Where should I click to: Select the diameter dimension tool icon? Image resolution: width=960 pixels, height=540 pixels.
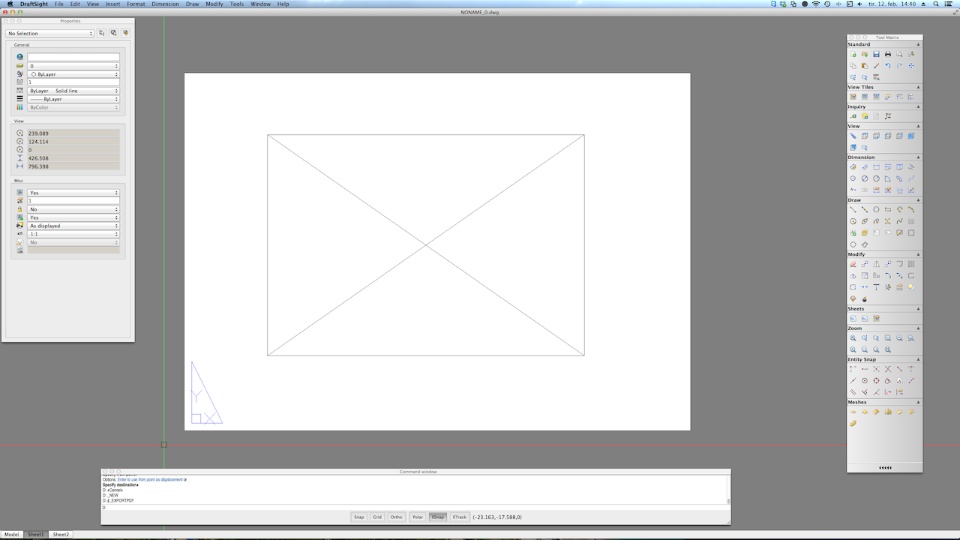(864, 178)
